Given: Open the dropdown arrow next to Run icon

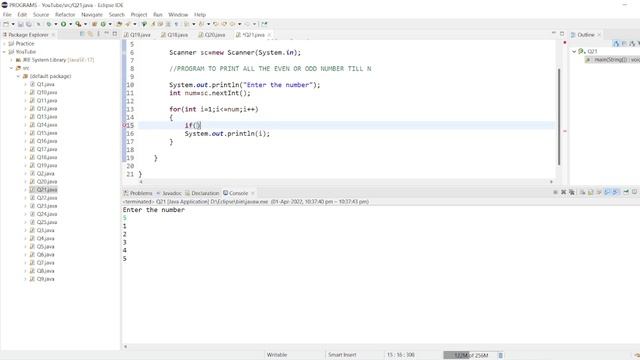Looking at the screenshot, I should click(70, 24).
